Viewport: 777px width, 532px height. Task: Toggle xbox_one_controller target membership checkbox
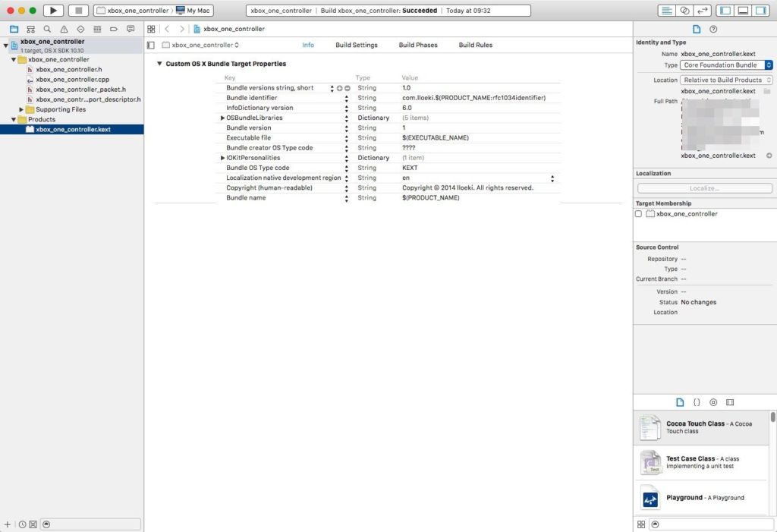click(x=638, y=214)
